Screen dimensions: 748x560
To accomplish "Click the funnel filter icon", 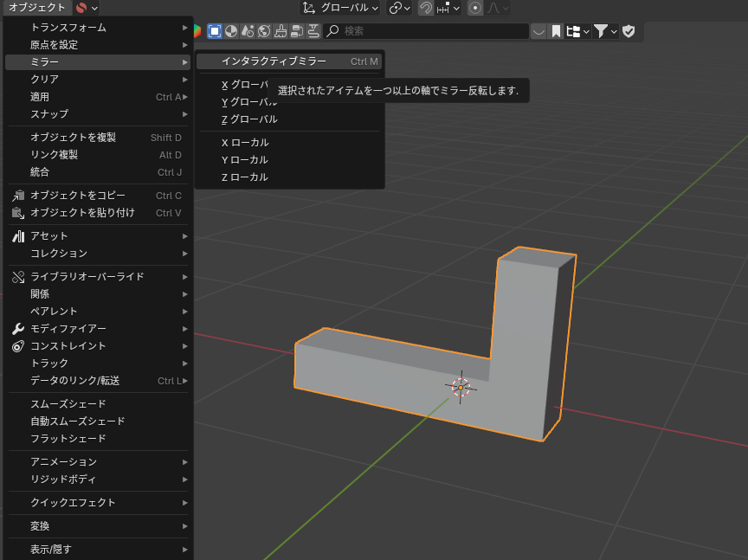I will click(x=601, y=31).
